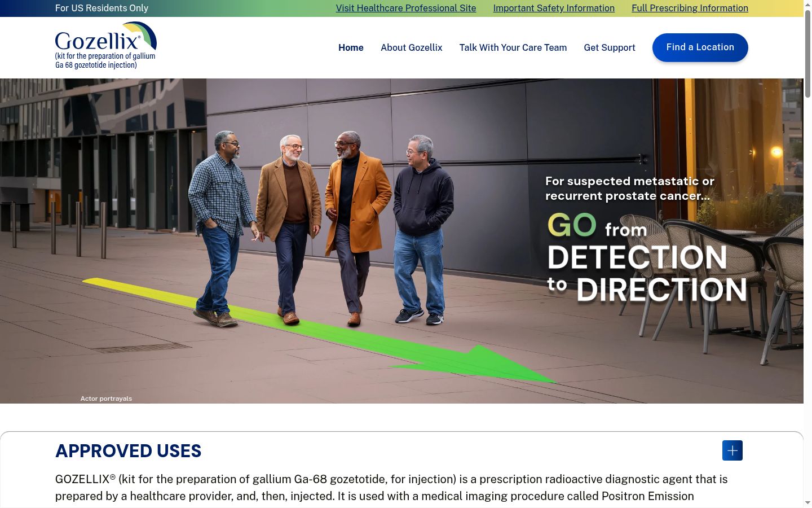Visit Healthcare Professional Site link

(x=406, y=8)
